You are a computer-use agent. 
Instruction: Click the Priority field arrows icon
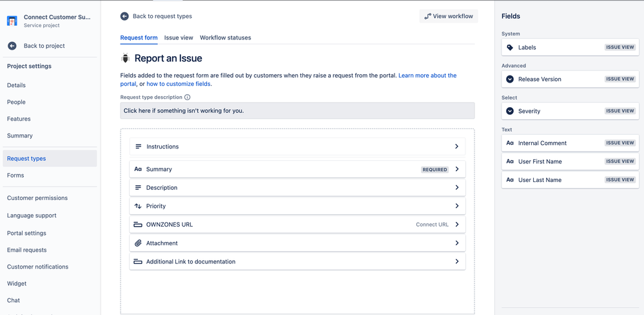tap(138, 206)
